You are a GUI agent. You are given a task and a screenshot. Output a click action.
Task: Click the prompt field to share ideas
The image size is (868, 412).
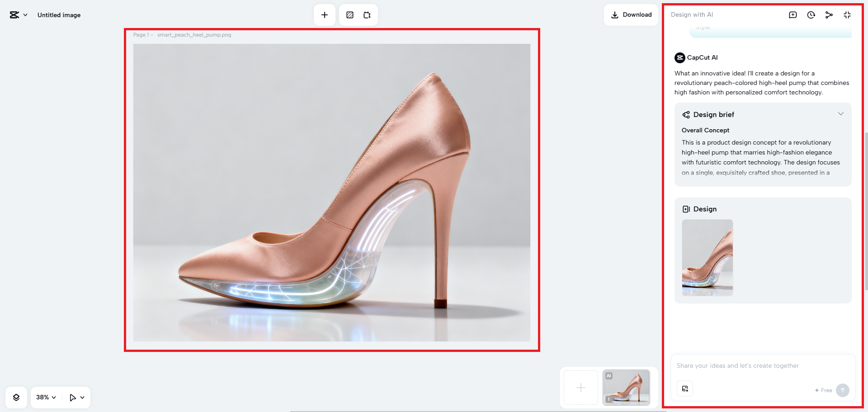point(763,366)
